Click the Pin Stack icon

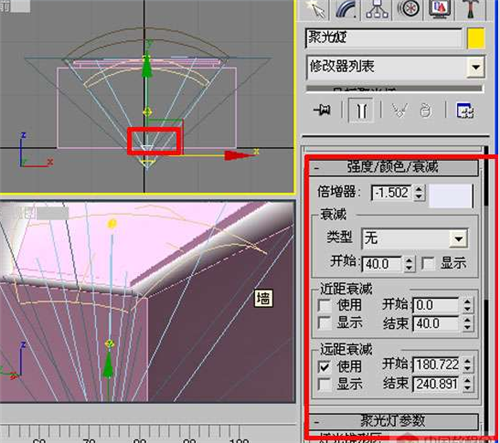(322, 109)
